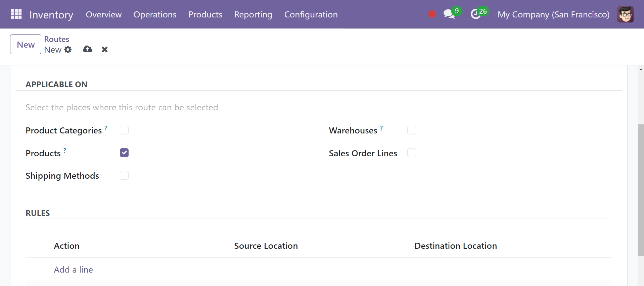644x286 pixels.
Task: Open the Operations menu
Action: pyautogui.click(x=155, y=14)
